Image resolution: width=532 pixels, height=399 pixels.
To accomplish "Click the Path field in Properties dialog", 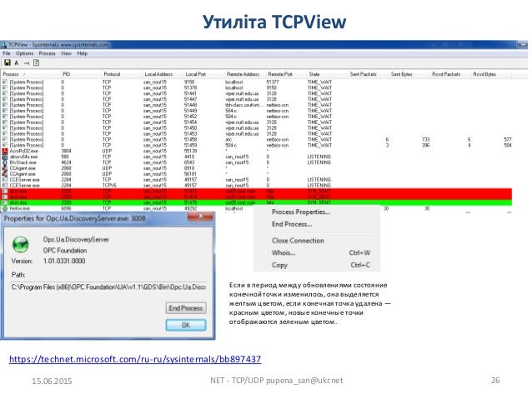I will pyautogui.click(x=108, y=287).
